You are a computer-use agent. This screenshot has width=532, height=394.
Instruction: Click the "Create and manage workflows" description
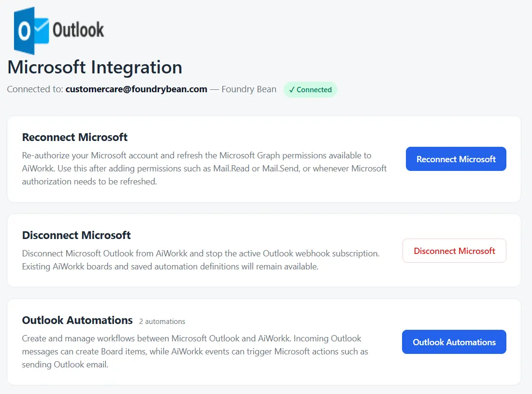(195, 352)
